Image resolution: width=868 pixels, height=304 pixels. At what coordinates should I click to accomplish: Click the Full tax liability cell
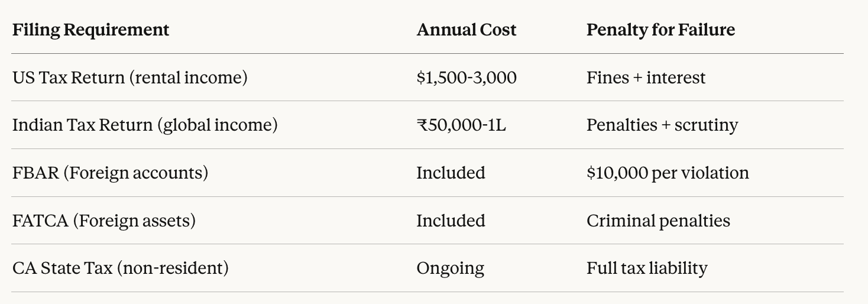click(x=647, y=268)
